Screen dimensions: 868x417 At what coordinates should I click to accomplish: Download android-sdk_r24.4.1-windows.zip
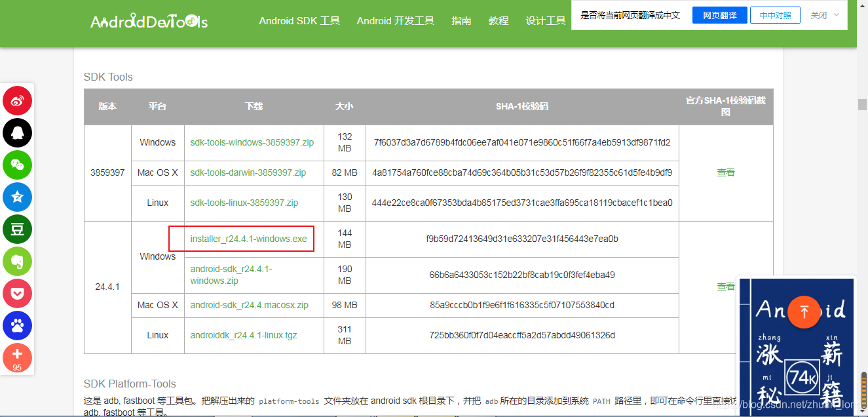pyautogui.click(x=231, y=275)
